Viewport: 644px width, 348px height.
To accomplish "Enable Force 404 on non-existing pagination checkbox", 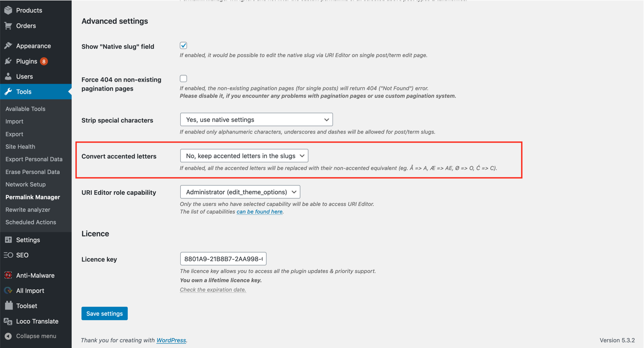I will pos(183,78).
